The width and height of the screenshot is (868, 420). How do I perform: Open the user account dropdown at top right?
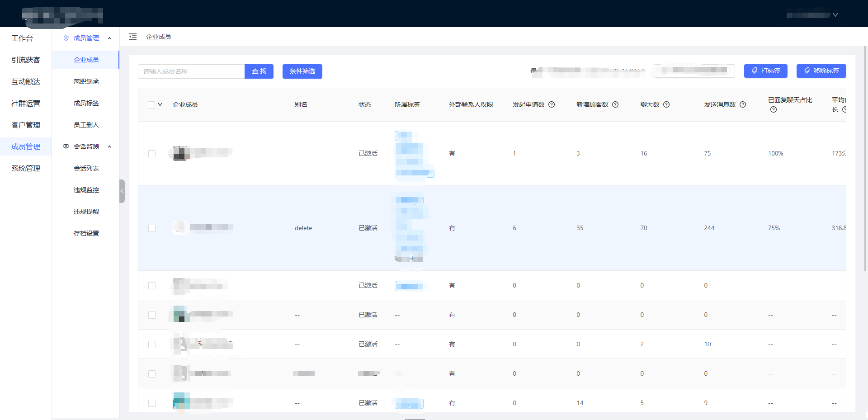click(812, 15)
